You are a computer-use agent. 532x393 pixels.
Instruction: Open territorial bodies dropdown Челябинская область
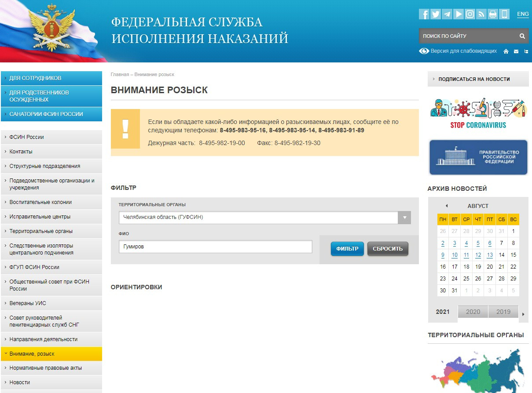pos(265,217)
